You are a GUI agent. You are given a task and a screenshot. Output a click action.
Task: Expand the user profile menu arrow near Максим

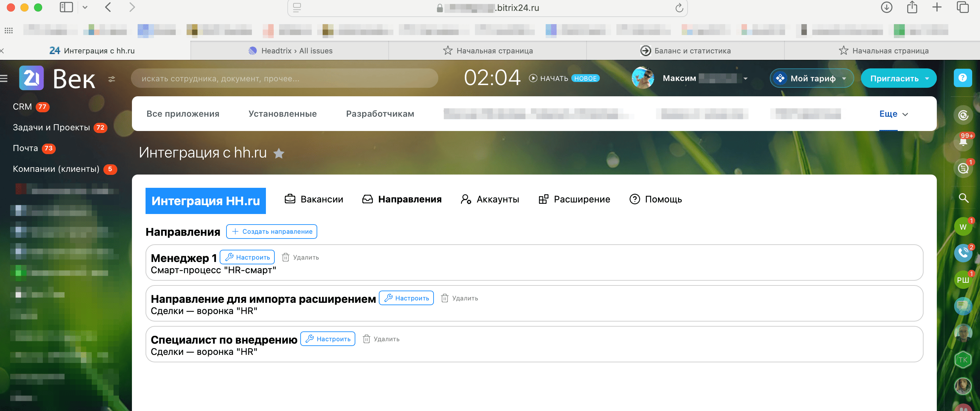[x=745, y=79]
